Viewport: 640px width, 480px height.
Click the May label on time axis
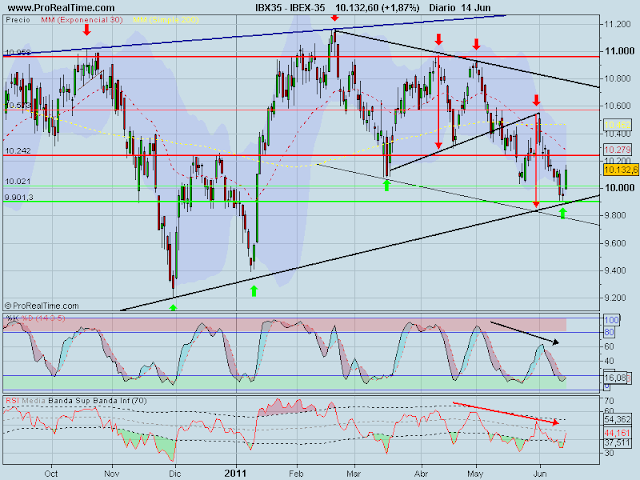click(475, 474)
